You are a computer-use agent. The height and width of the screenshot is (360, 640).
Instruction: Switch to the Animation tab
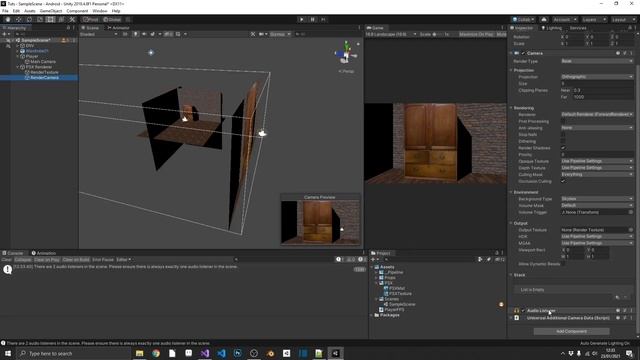pos(44,253)
